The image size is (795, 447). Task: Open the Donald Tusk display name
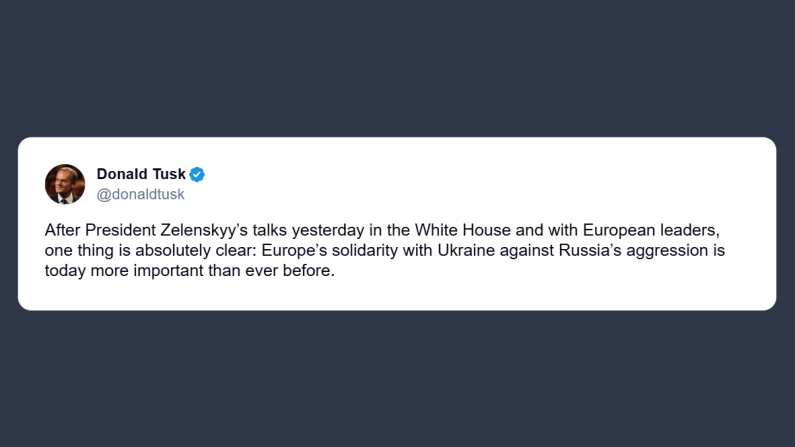tap(140, 175)
